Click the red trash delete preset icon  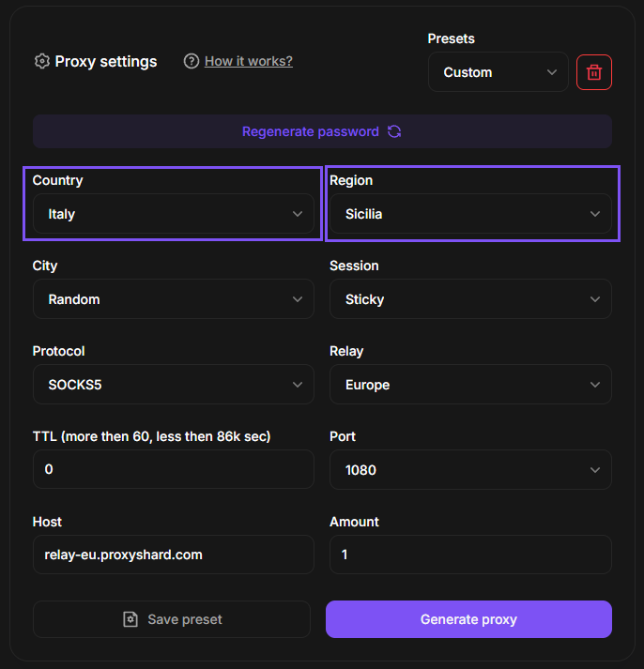594,72
